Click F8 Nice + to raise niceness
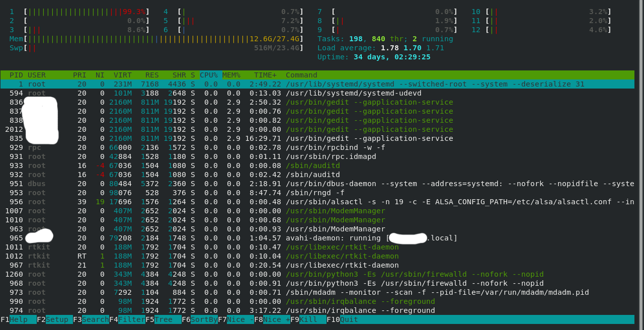 272,319
